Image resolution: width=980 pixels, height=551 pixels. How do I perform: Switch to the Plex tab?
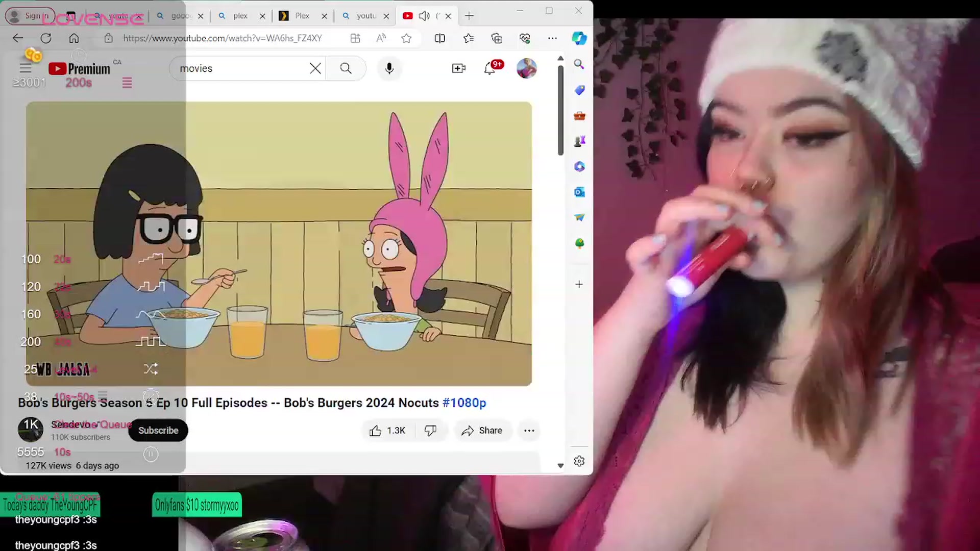[x=302, y=16]
